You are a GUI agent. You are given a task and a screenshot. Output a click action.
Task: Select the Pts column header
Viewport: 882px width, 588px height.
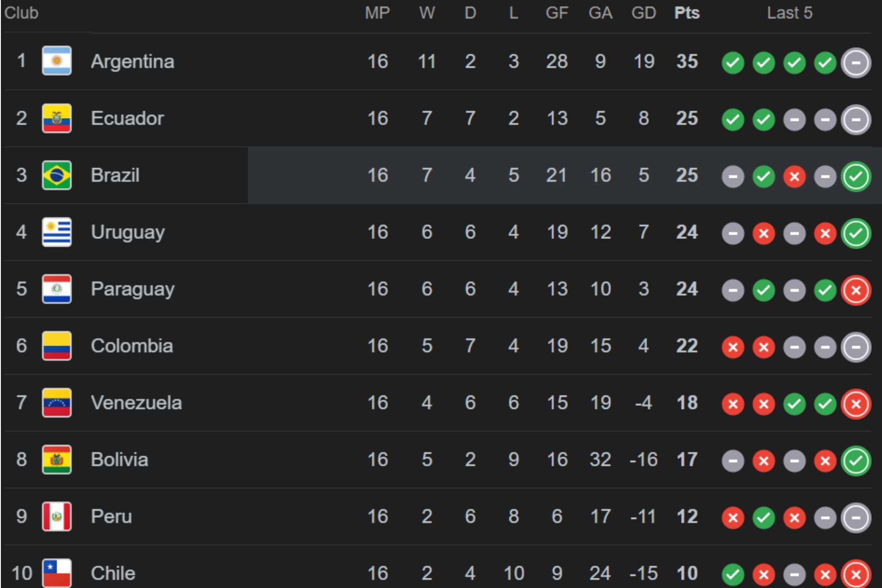[x=687, y=13]
